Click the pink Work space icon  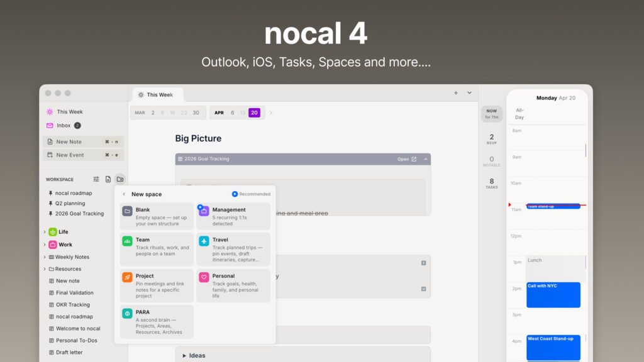pyautogui.click(x=53, y=244)
